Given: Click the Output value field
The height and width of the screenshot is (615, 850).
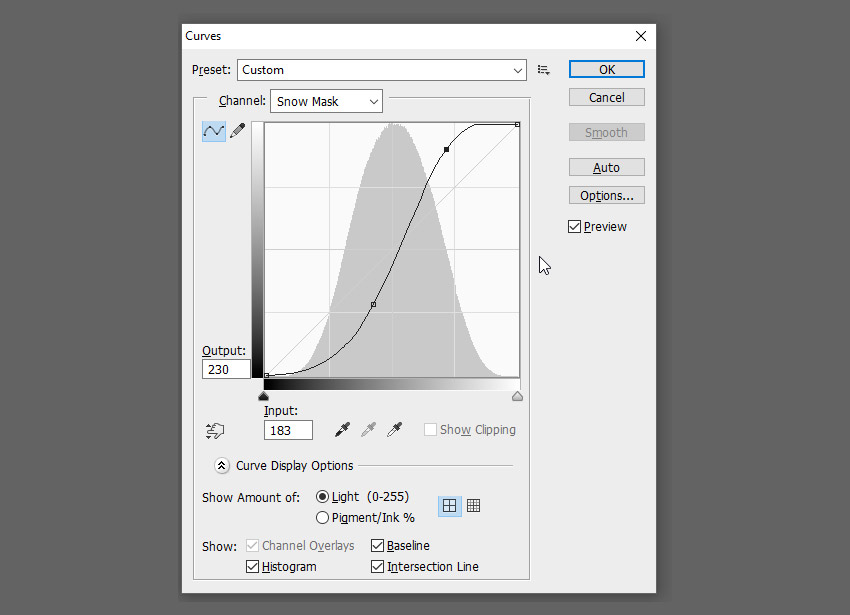Looking at the screenshot, I should [226, 369].
